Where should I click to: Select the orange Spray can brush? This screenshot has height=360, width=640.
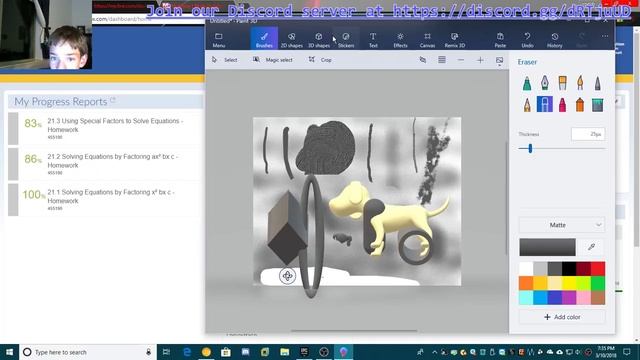pyautogui.click(x=580, y=104)
